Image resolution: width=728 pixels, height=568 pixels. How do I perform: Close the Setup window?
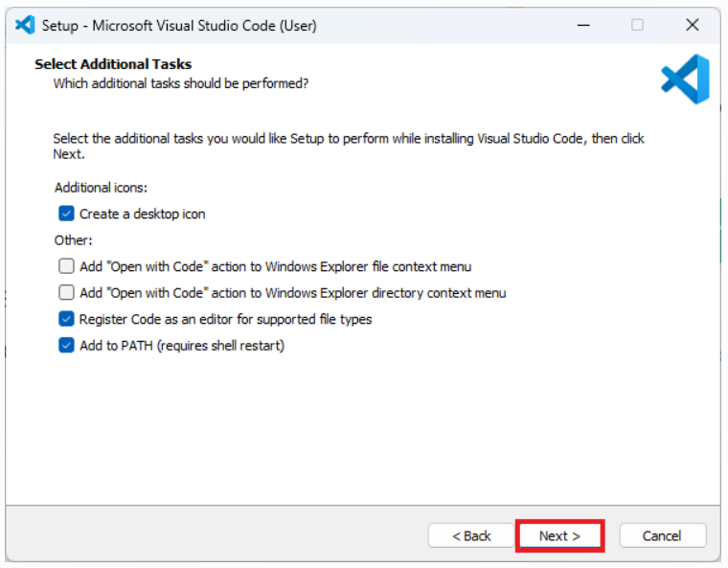tap(693, 25)
